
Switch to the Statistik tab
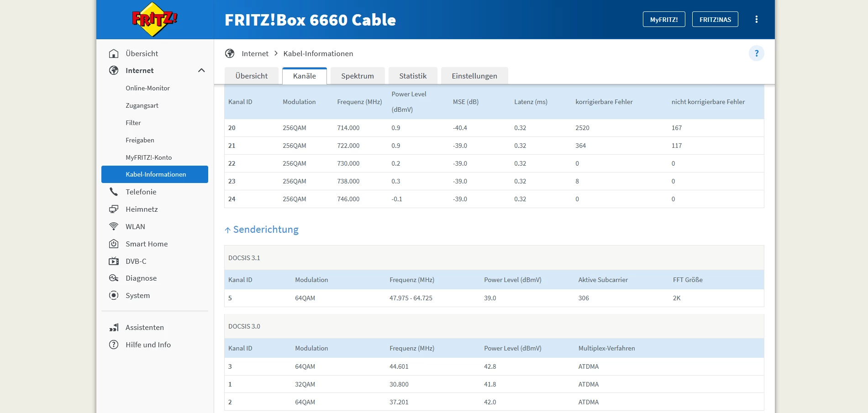click(413, 76)
